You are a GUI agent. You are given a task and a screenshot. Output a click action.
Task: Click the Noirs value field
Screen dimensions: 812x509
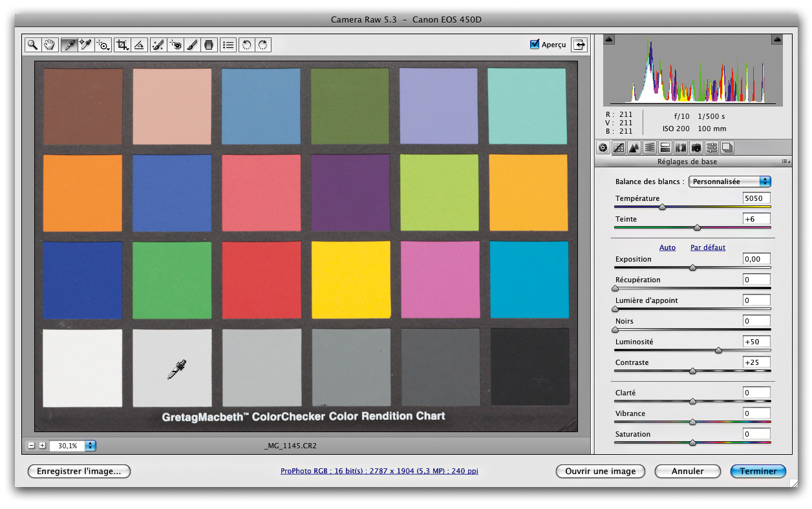pyautogui.click(x=756, y=321)
